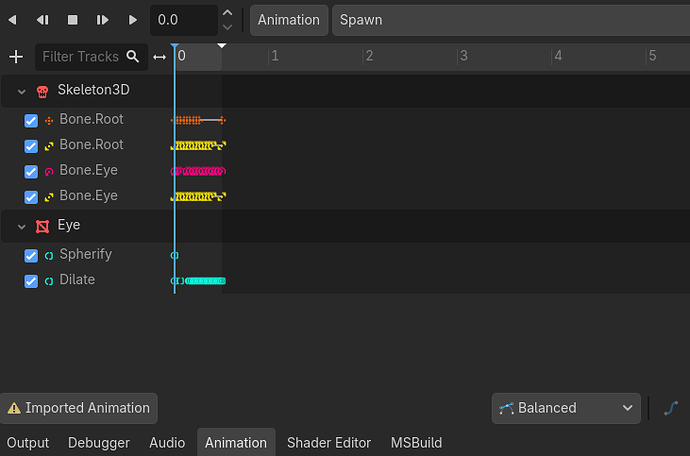
Task: Click the Dilate track keyframes
Action: tap(198, 281)
